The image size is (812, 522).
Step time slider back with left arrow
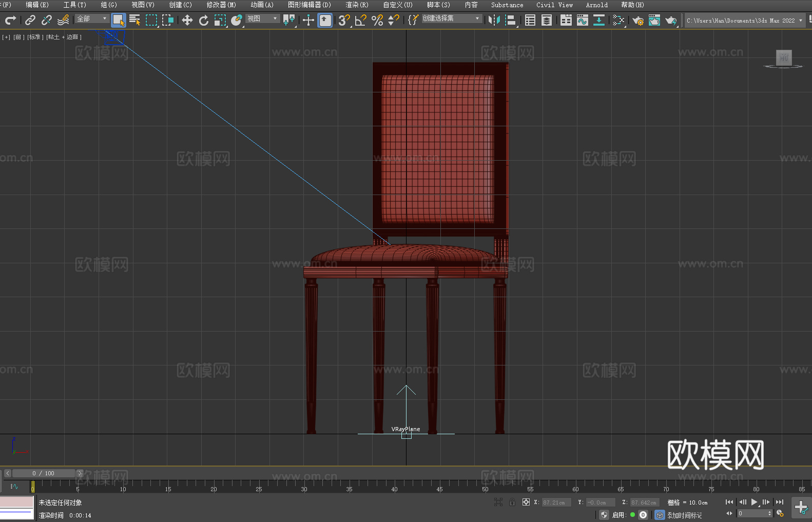(8, 473)
